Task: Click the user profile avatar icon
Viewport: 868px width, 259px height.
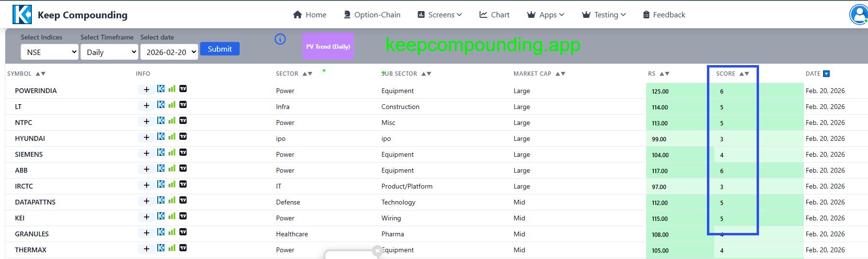Action: pyautogui.click(x=859, y=14)
